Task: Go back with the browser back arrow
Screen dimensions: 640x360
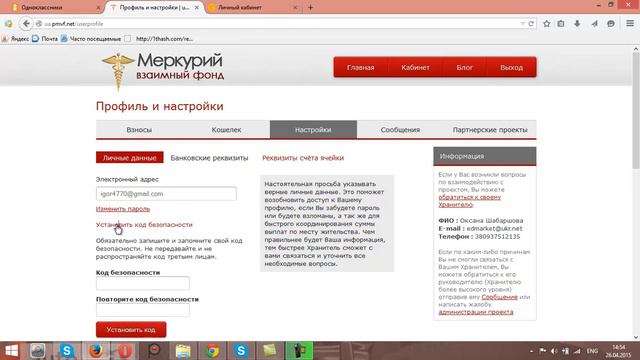Action: pos(26,24)
